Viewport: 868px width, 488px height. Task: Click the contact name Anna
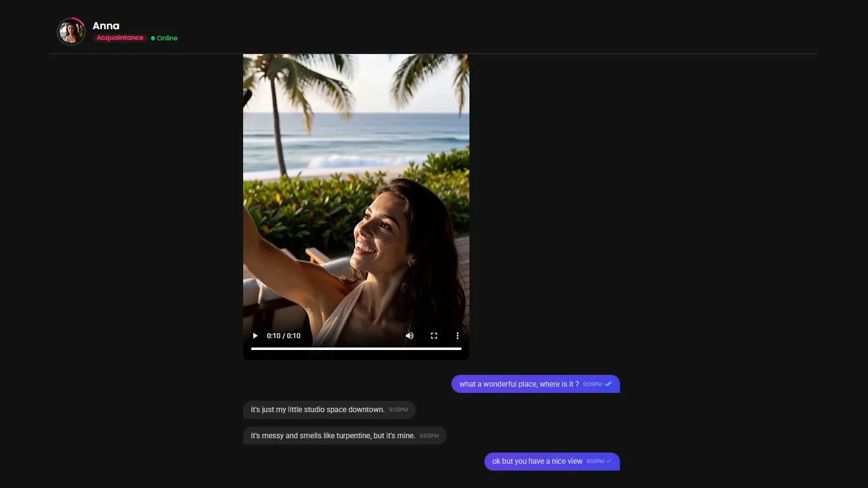106,25
